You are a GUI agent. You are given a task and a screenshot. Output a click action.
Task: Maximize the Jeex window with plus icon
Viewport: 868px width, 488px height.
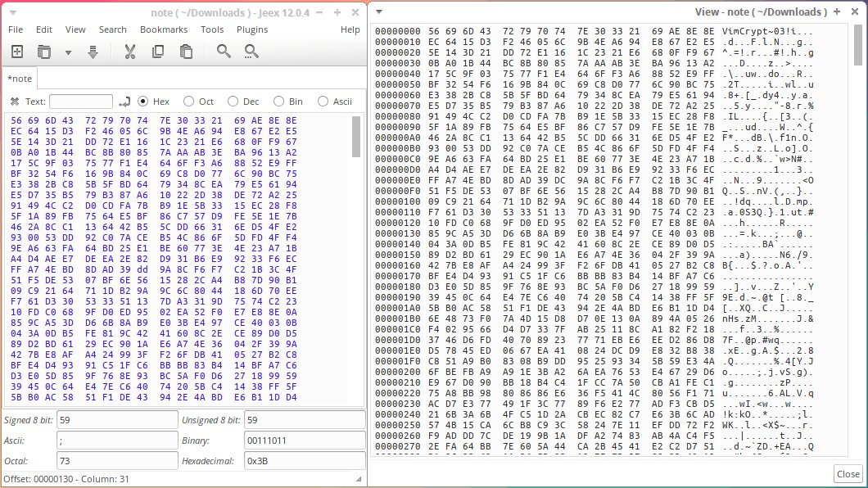(337, 12)
